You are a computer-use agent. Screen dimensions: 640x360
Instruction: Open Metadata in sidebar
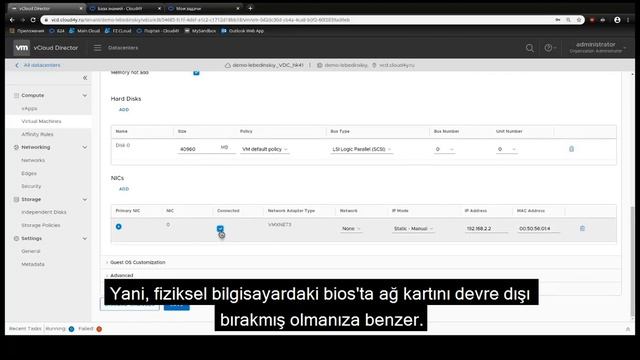point(33,264)
